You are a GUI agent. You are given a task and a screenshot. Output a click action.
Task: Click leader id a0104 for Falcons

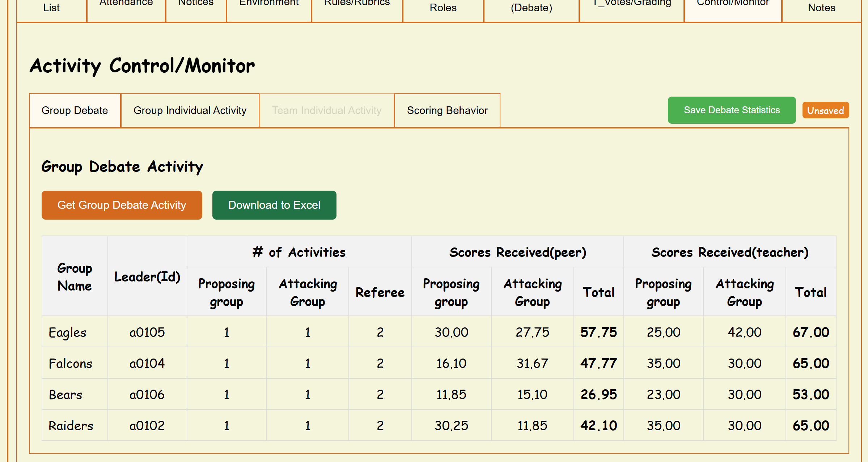(x=147, y=364)
